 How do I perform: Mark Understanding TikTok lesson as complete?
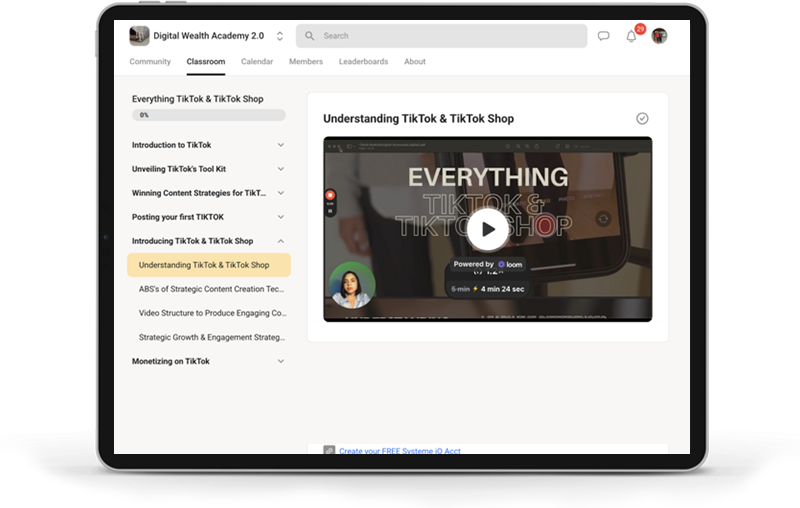coord(642,118)
